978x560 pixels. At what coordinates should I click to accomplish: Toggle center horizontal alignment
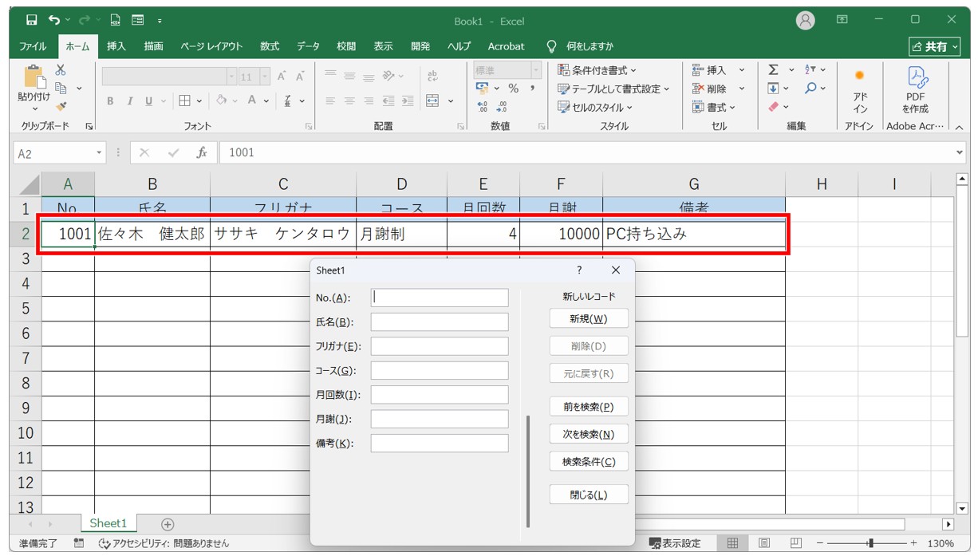(349, 101)
